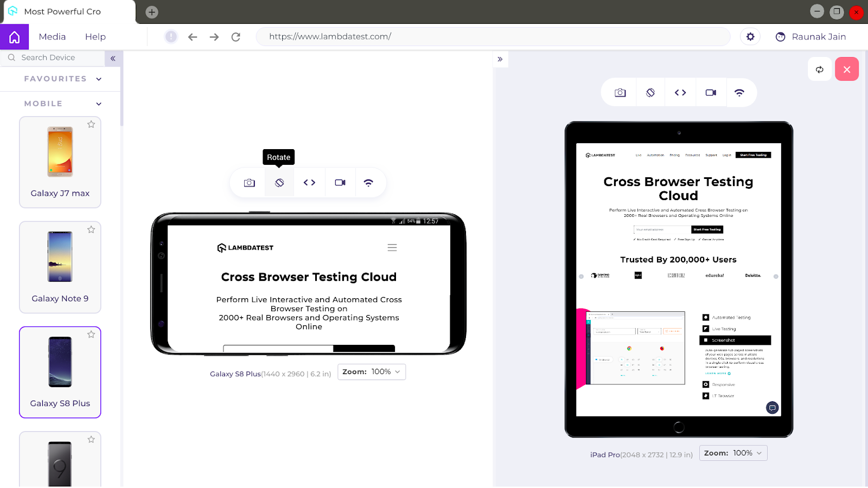Open the Live link in the iPad navigation
868x488 pixels.
pos(639,155)
